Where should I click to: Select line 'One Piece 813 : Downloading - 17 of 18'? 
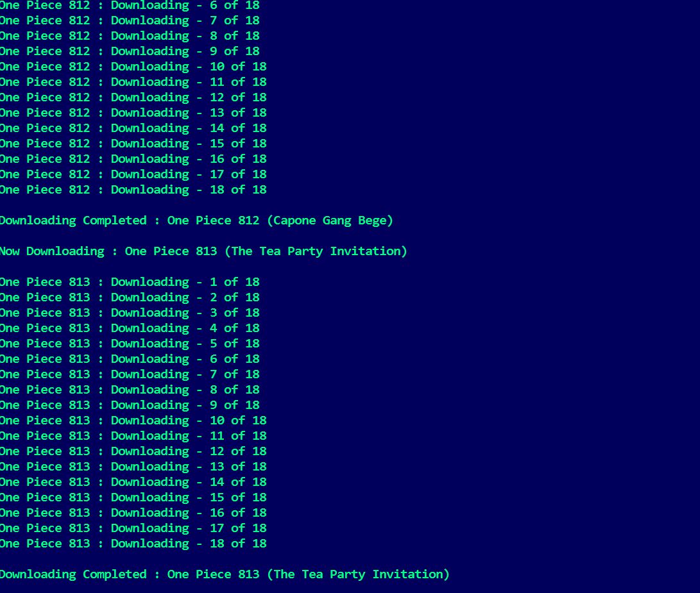[x=133, y=528]
